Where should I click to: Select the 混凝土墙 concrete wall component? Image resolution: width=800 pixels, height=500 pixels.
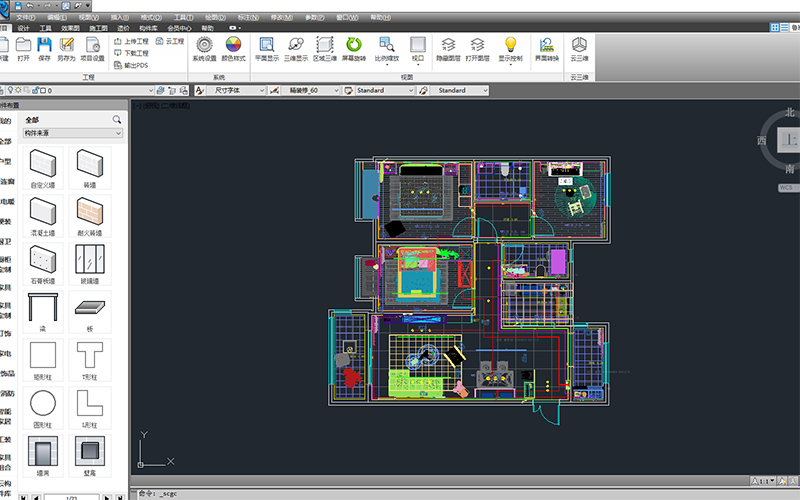pos(43,216)
